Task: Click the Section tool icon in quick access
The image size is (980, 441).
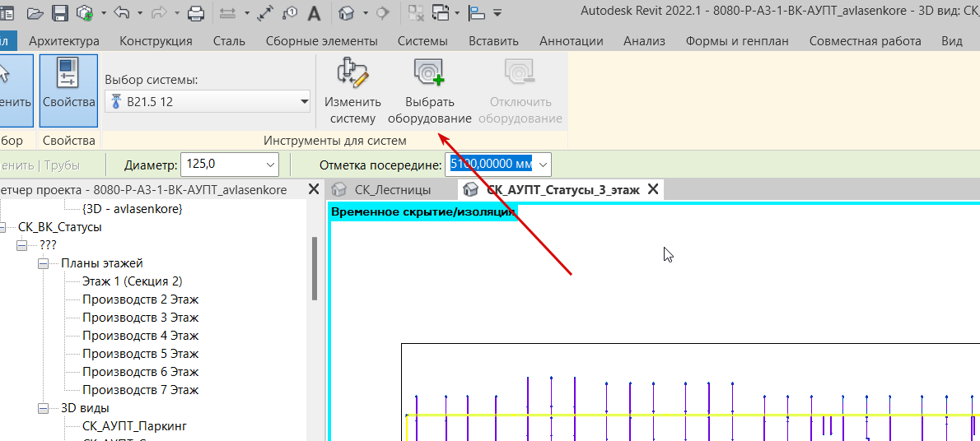Action: [x=382, y=12]
